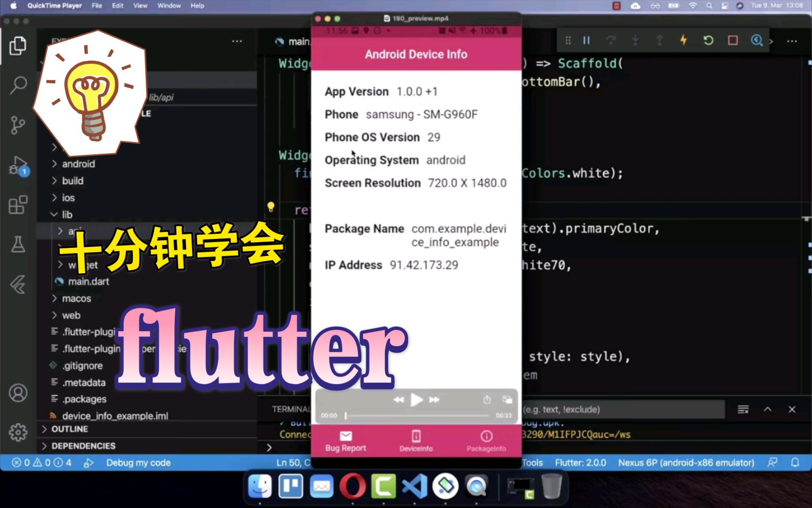Screen dimensions: 812x508
Task: Open the QuickTime Player File menu
Action: click(97, 6)
